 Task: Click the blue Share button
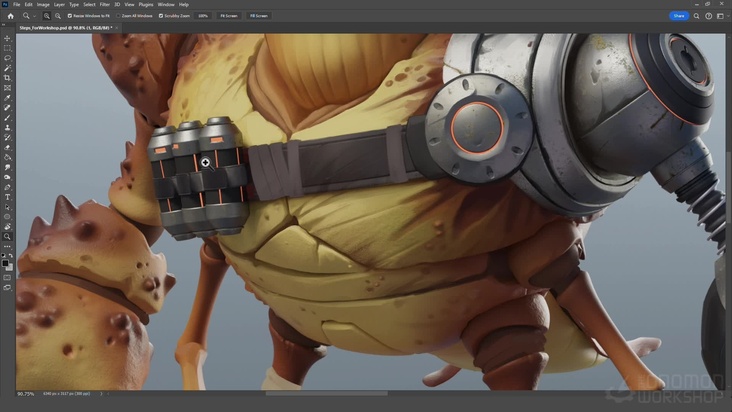(679, 16)
